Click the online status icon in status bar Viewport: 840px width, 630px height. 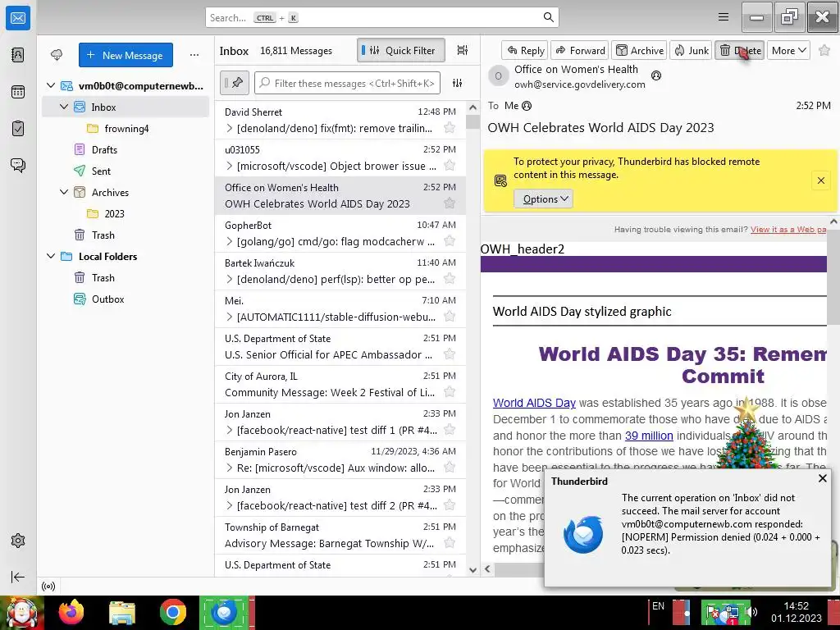pos(48,586)
